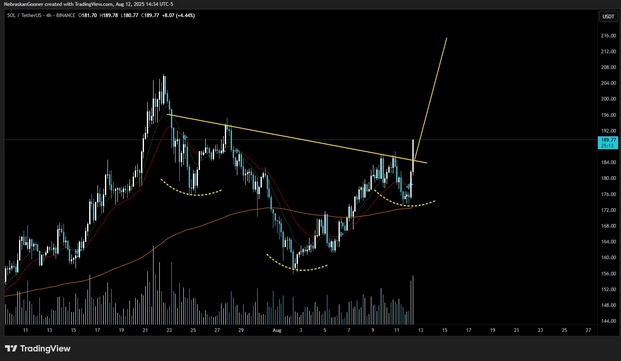
Task: Click the 184.00 price axis label
Action: click(608, 162)
